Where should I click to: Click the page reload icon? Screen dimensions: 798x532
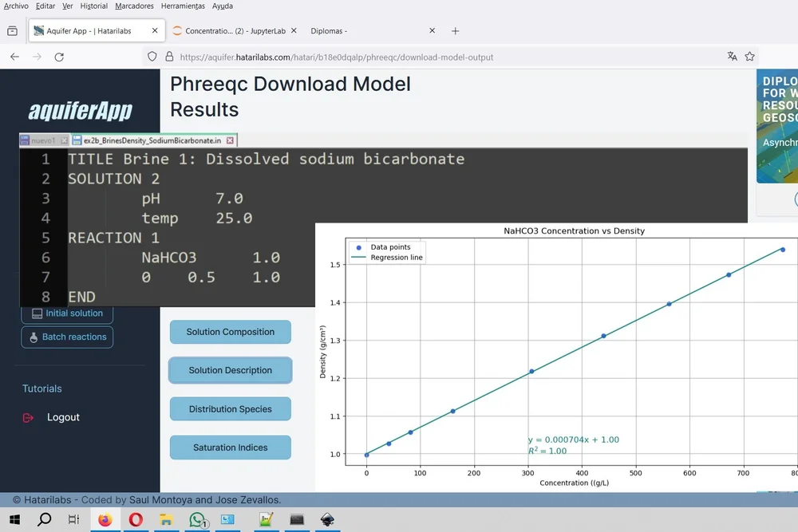pyautogui.click(x=60, y=57)
